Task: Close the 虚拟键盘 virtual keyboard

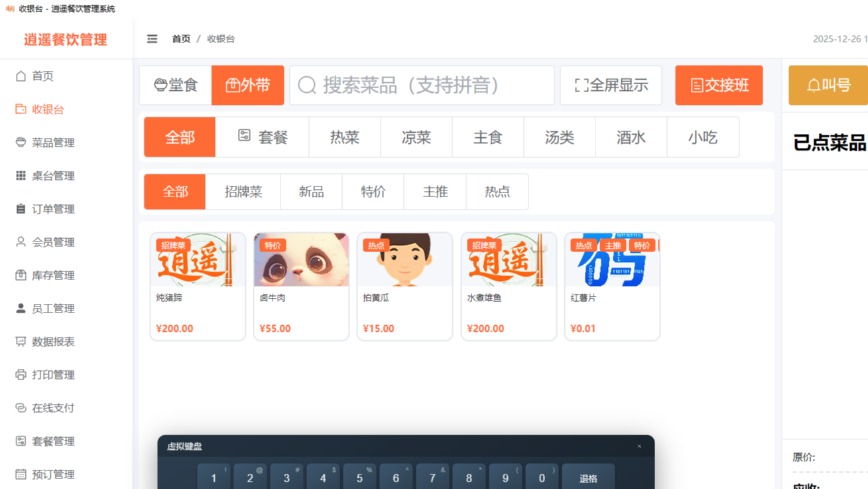Action: click(639, 447)
